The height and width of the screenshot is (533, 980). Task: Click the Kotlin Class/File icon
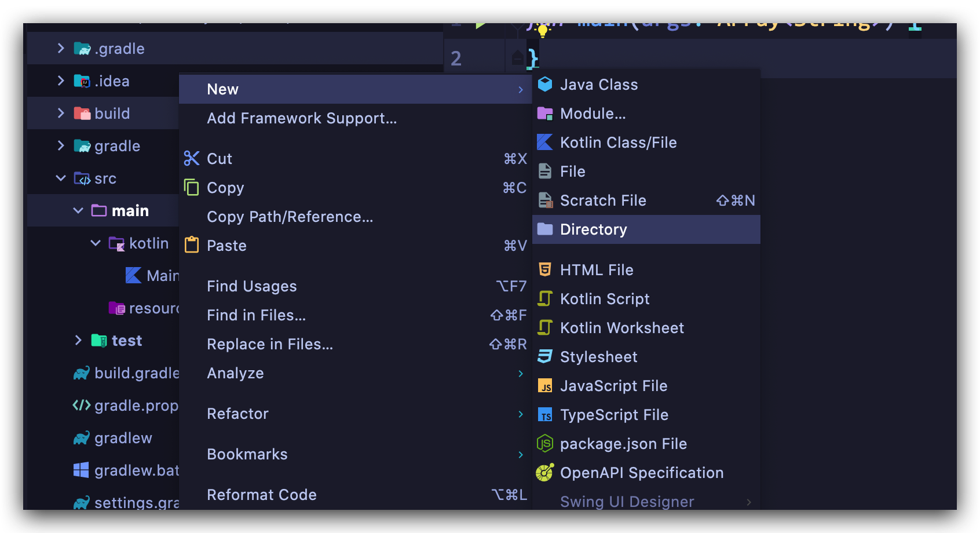545,143
